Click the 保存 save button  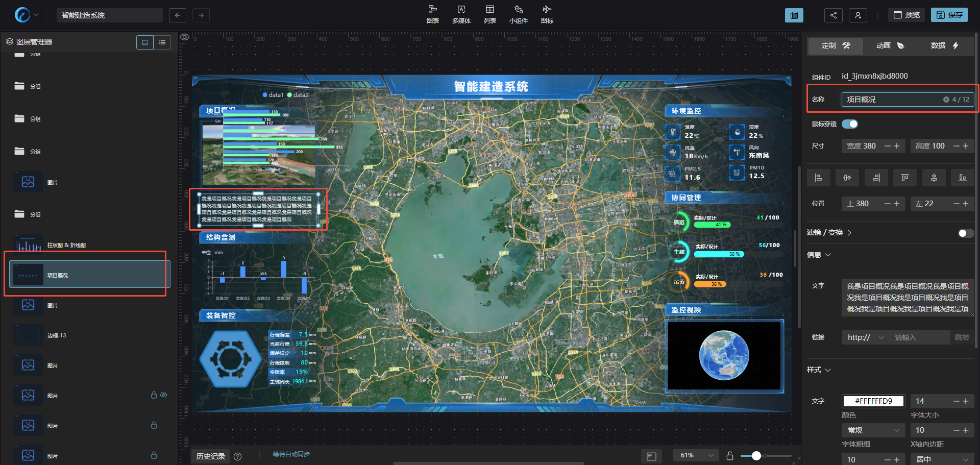coord(949,15)
